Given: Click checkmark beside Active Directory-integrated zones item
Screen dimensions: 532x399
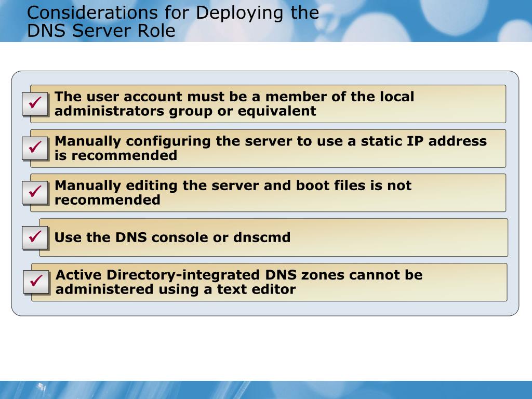Looking at the screenshot, I should (36, 282).
